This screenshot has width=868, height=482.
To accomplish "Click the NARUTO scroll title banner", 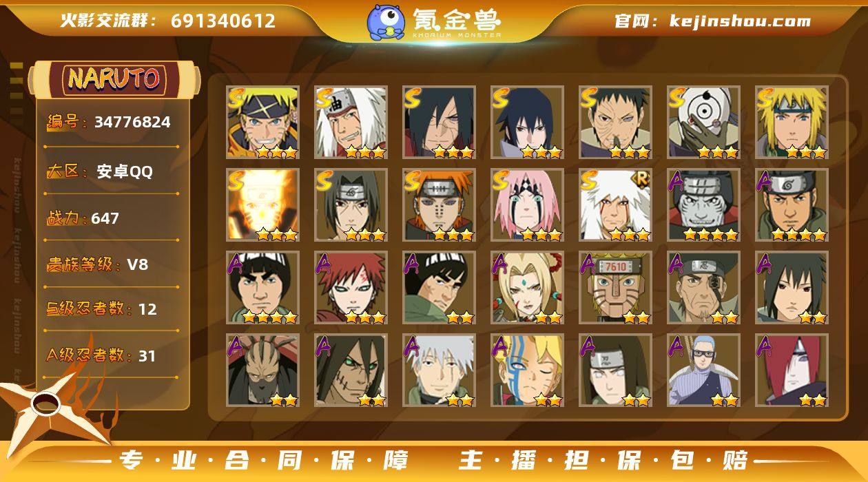I will click(114, 78).
